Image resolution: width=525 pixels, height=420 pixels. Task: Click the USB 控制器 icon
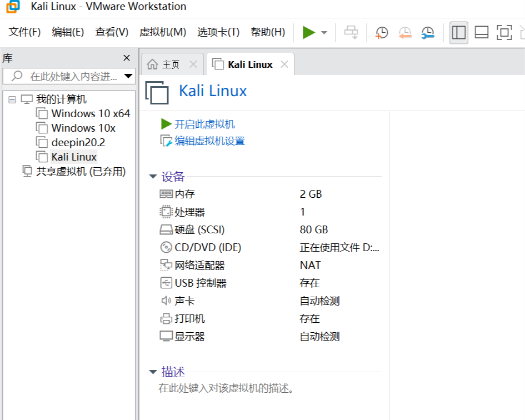tap(166, 283)
